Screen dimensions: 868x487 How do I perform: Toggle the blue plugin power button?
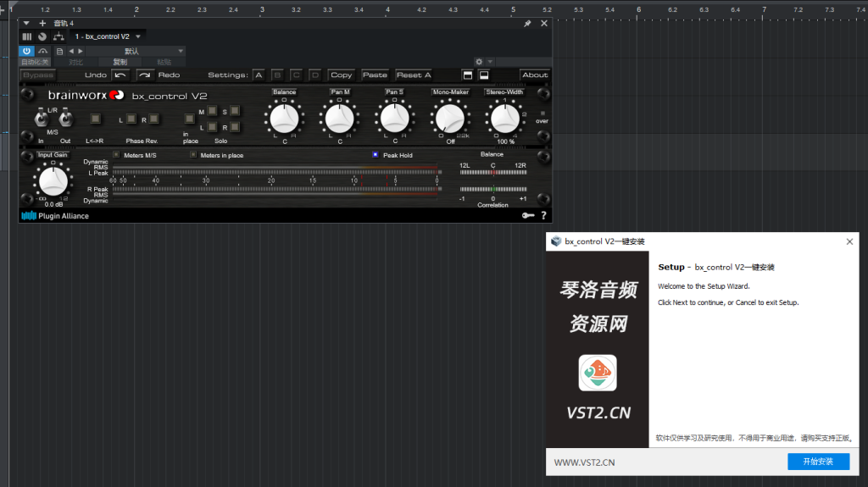(x=26, y=51)
